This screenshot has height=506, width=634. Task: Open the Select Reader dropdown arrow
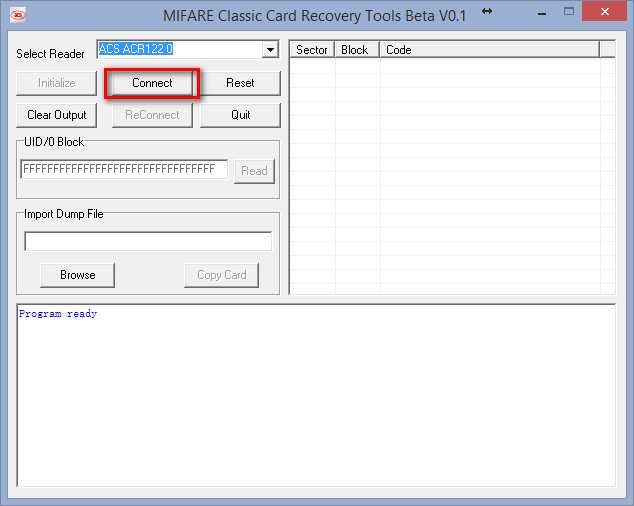point(270,50)
